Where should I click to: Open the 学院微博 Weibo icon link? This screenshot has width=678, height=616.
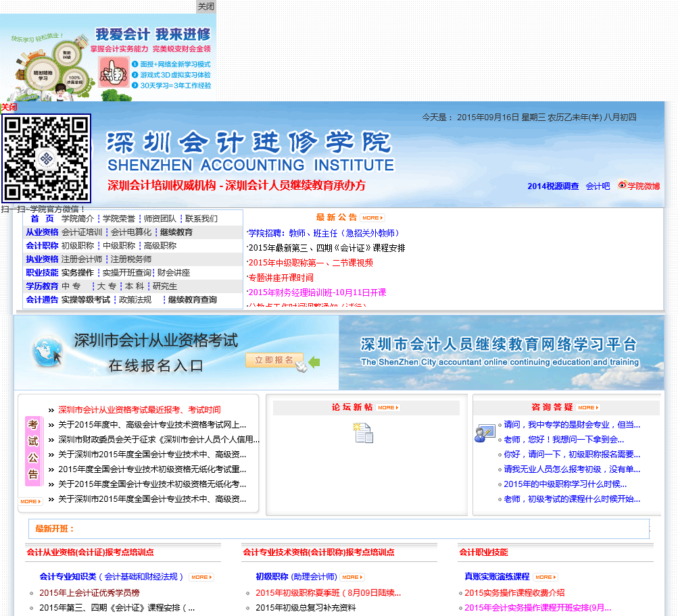click(639, 186)
